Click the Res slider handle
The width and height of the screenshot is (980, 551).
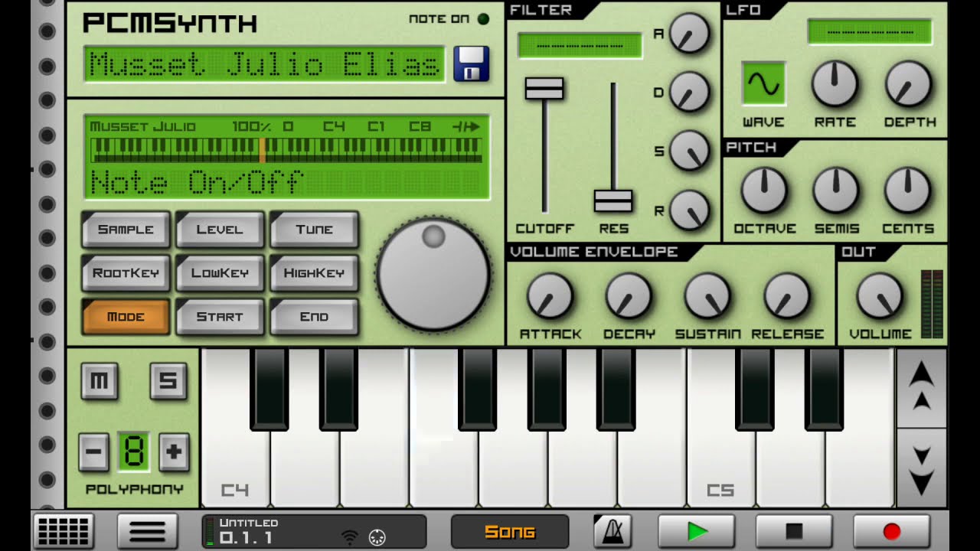613,201
